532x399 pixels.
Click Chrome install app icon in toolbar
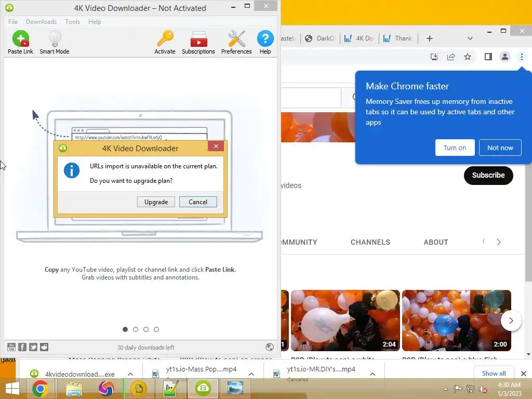pos(434,57)
